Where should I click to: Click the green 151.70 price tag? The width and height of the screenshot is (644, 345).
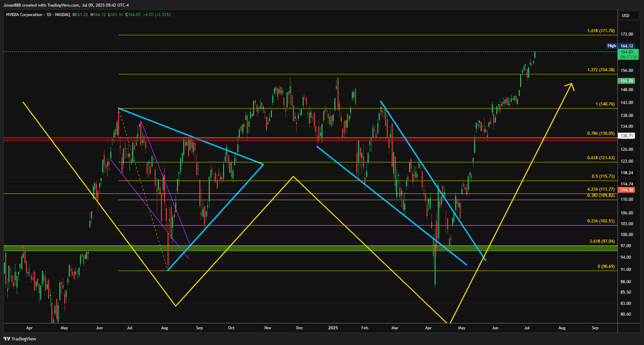pyautogui.click(x=627, y=80)
